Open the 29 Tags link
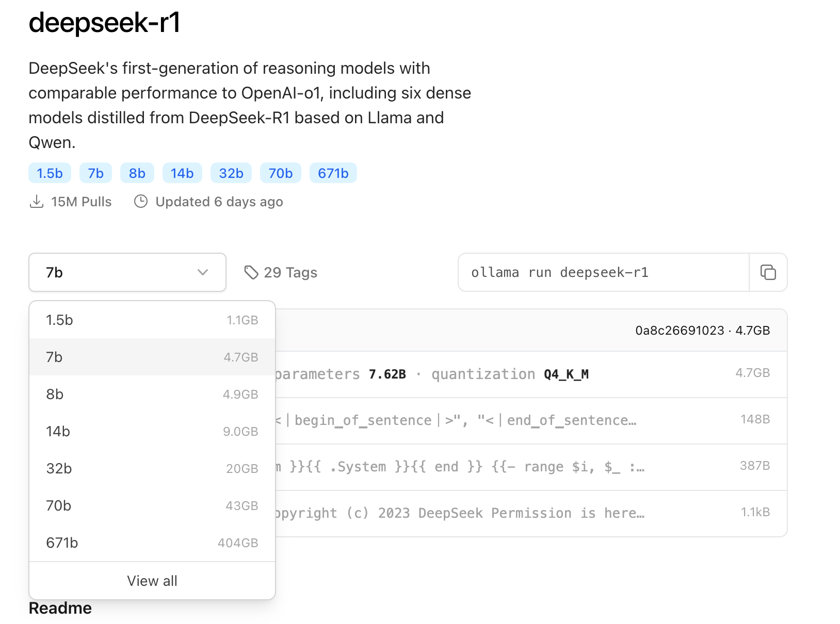The height and width of the screenshot is (624, 840). [290, 272]
